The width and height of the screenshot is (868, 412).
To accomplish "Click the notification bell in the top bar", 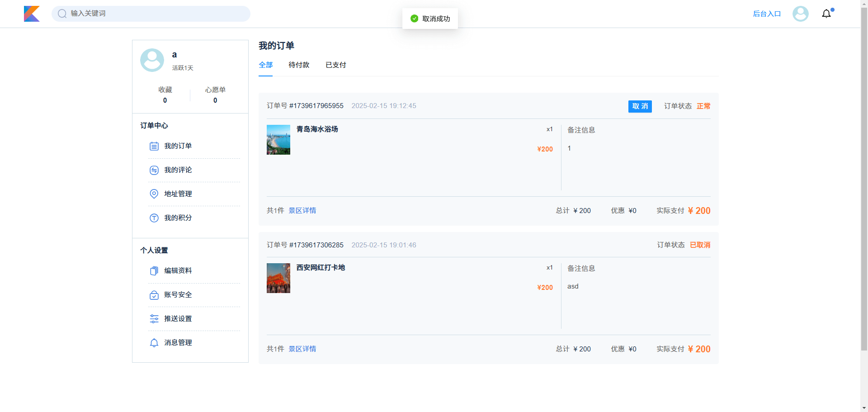I will click(826, 13).
